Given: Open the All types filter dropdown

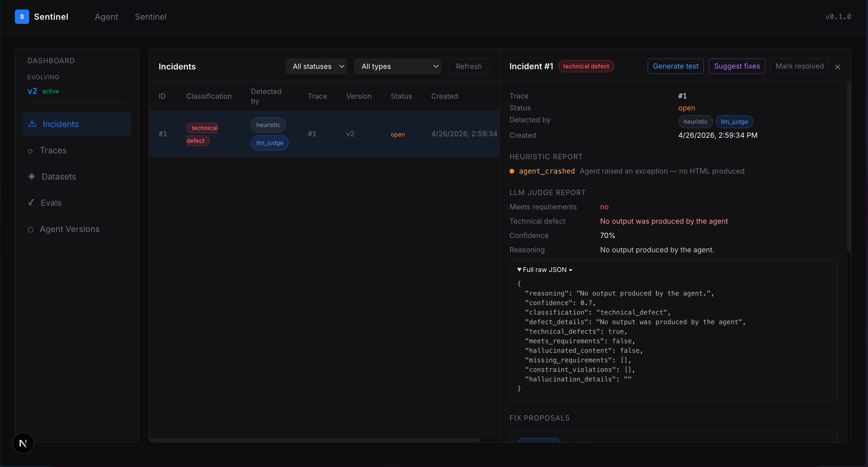Looking at the screenshot, I should tap(397, 67).
